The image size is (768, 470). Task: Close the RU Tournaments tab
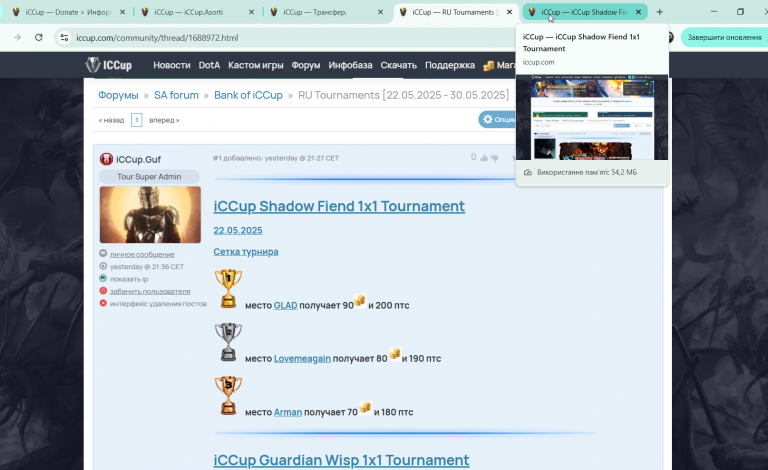[509, 12]
